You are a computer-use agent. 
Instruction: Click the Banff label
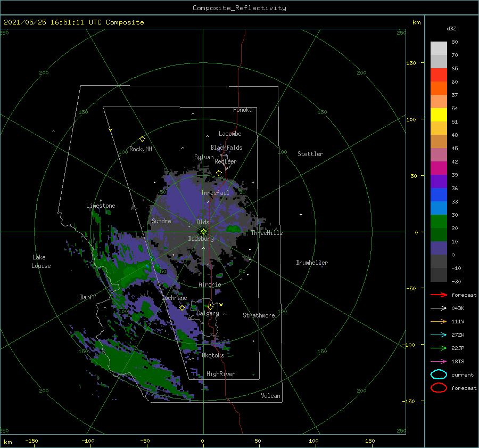click(88, 297)
